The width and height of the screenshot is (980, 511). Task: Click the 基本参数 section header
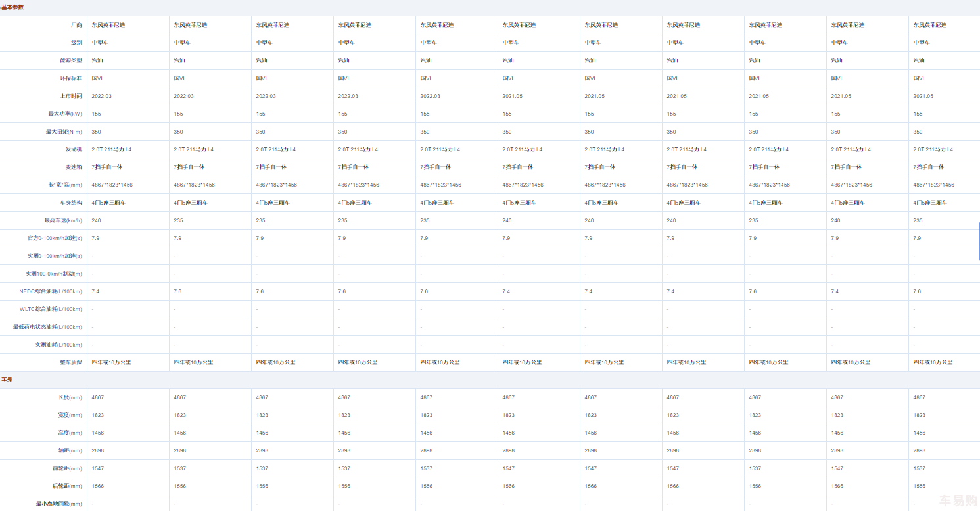point(12,7)
